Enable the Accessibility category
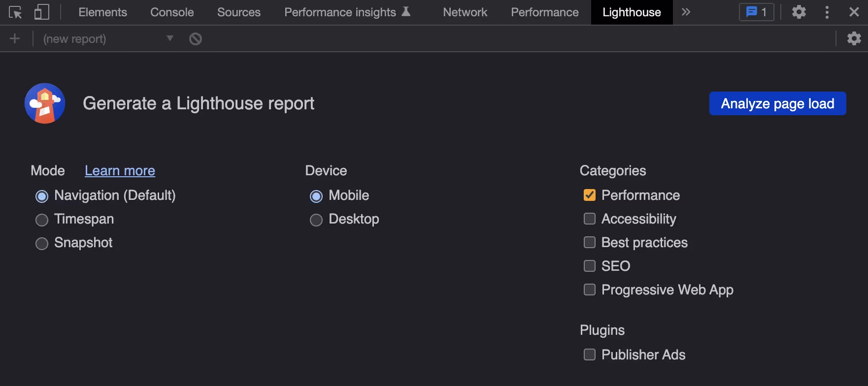 pos(590,219)
